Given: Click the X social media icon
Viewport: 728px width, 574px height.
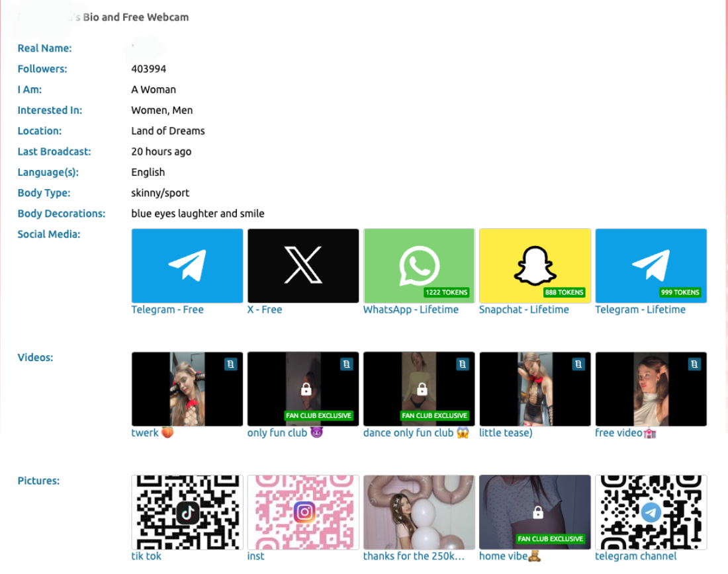Looking at the screenshot, I should 302,265.
